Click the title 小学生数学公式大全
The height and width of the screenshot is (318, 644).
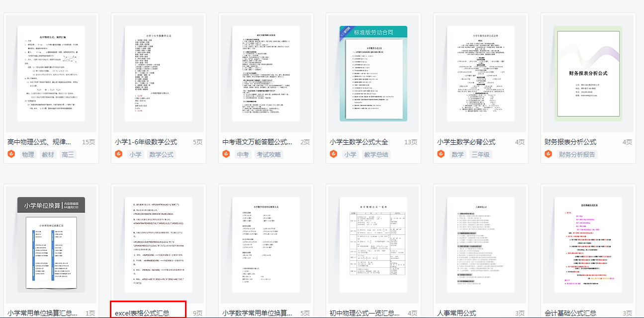[x=359, y=142]
